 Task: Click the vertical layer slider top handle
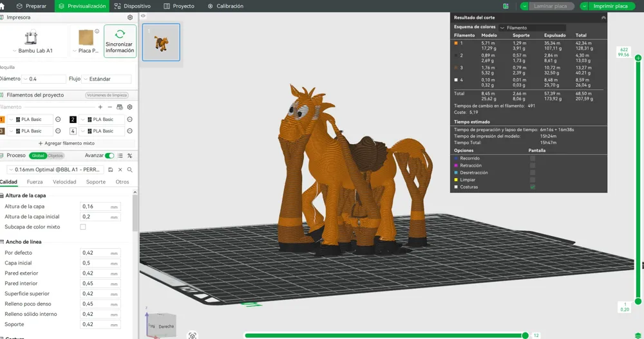[x=638, y=58]
